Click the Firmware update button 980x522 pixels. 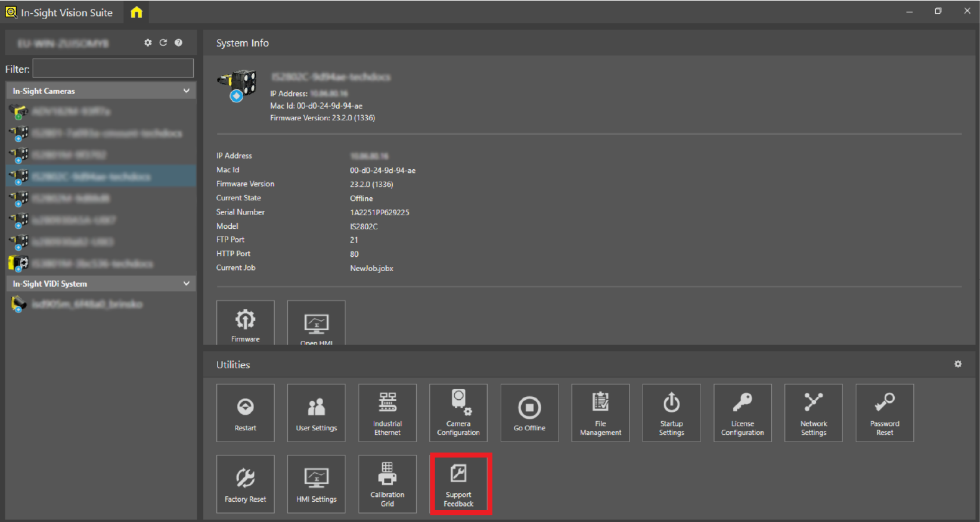[x=245, y=324]
